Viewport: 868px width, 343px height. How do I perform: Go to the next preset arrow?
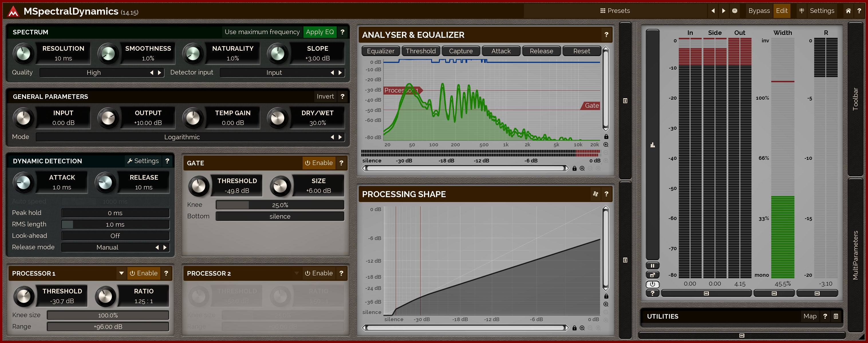tap(723, 11)
